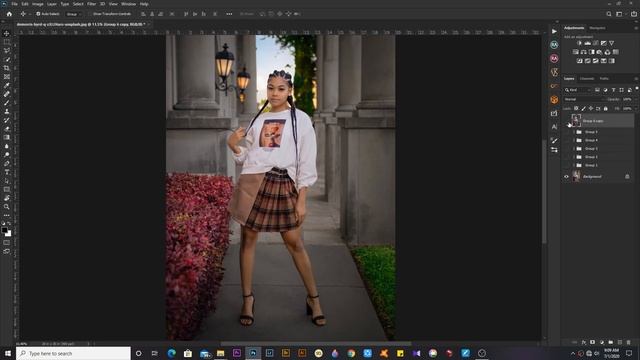Image resolution: width=640 pixels, height=360 pixels.
Task: Select the Pen tool
Action: 7,163
